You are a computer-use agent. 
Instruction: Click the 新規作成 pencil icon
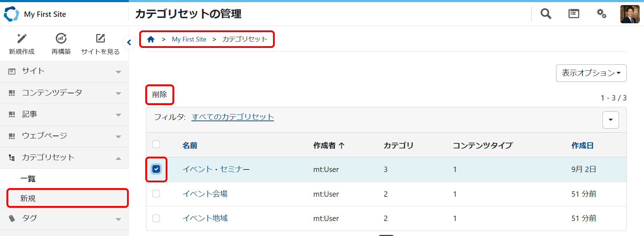[x=22, y=39]
